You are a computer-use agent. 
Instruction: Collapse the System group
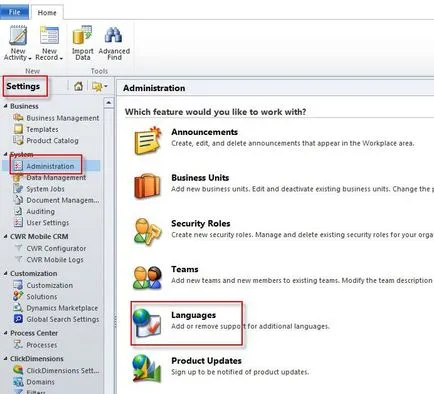(x=6, y=154)
